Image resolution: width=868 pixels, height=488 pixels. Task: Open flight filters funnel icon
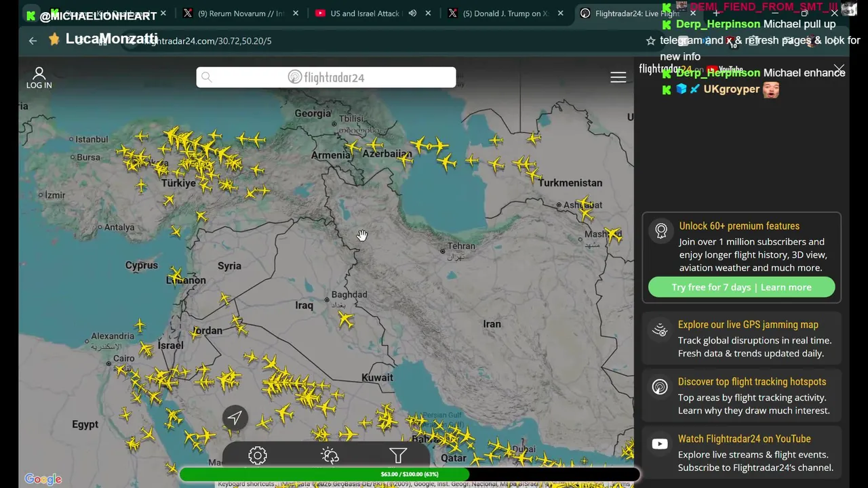[x=398, y=455]
